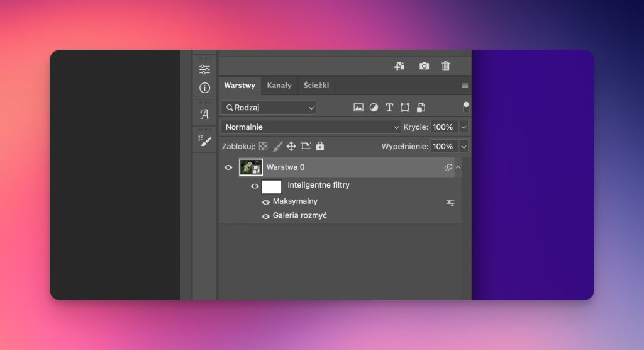Collapse Warstwa 0 smart filters arrow

[x=458, y=167]
